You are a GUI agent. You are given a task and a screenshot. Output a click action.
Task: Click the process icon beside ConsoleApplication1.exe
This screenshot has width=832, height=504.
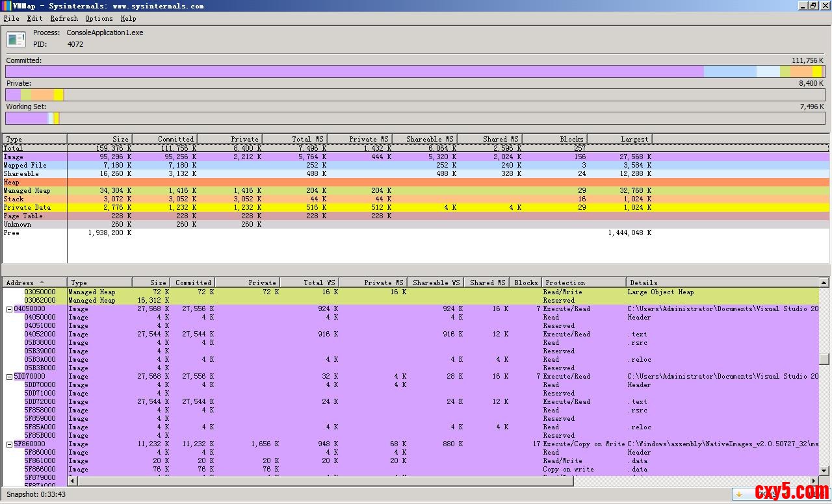click(x=16, y=39)
